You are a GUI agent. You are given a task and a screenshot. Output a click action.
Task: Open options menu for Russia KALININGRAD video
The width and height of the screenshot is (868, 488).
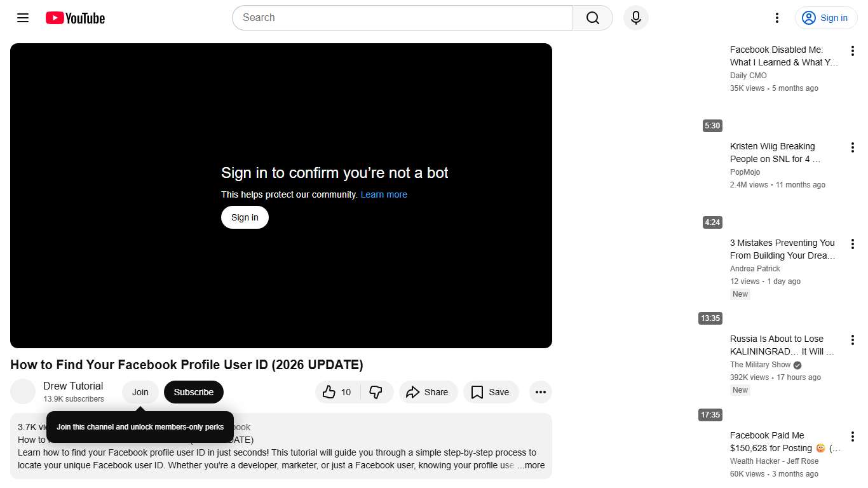(852, 339)
